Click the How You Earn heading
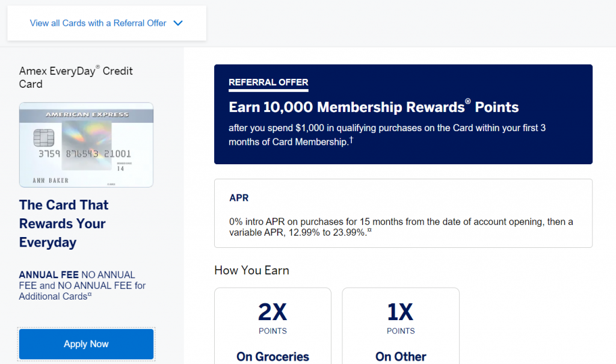Viewport: 616px width, 364px height. pyautogui.click(x=252, y=271)
